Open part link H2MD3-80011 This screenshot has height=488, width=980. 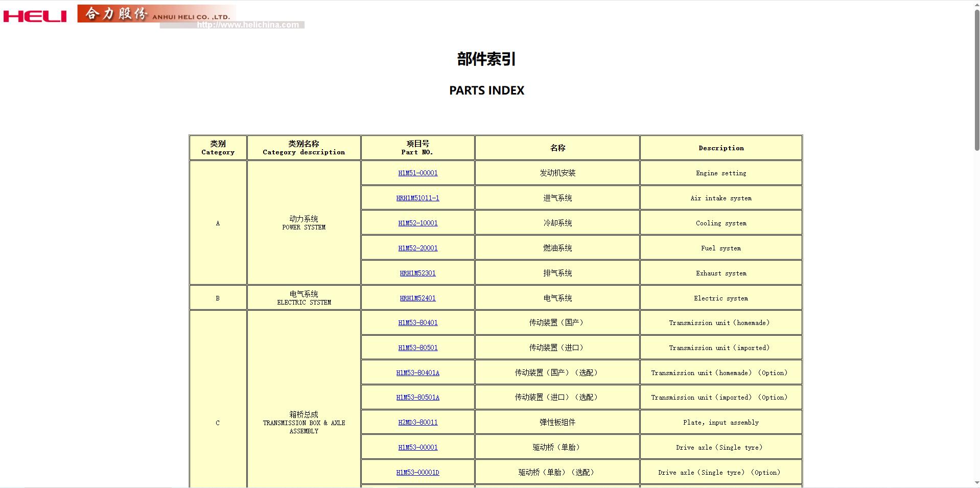[417, 423]
